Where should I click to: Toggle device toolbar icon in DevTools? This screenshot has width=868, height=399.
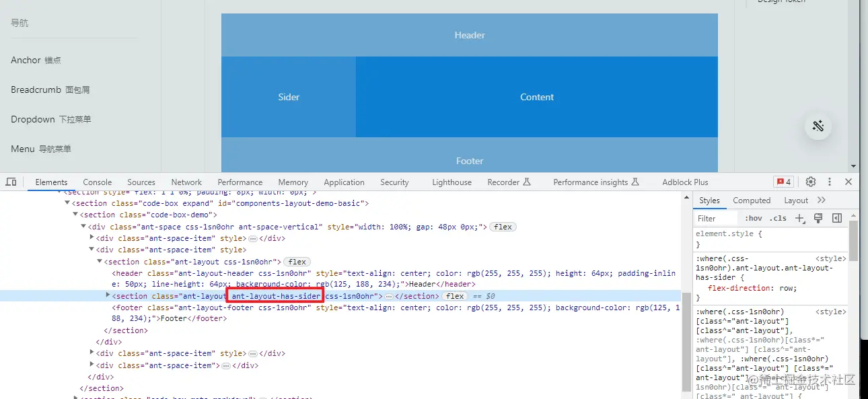coord(11,182)
